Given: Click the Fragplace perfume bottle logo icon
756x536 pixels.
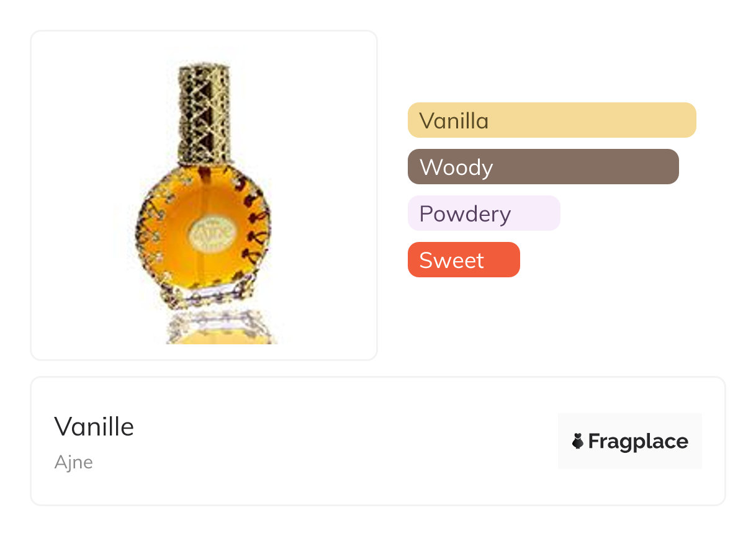Looking at the screenshot, I should pos(578,441).
